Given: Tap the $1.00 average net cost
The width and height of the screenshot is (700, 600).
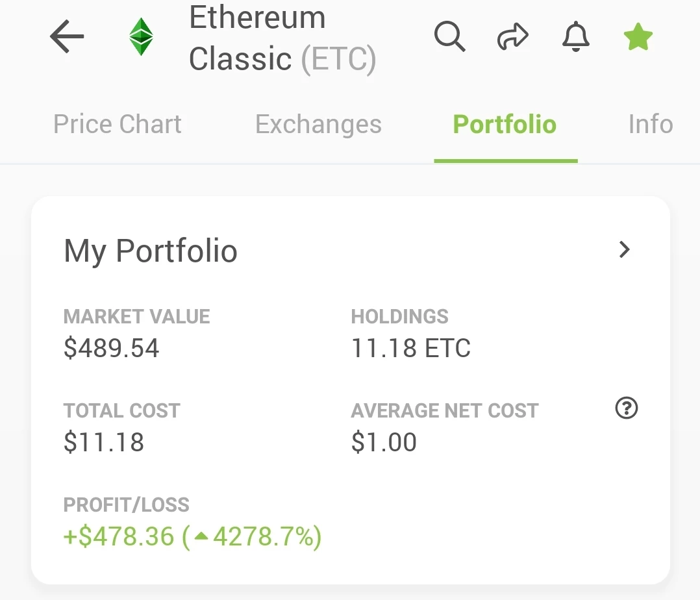Looking at the screenshot, I should pyautogui.click(x=384, y=442).
